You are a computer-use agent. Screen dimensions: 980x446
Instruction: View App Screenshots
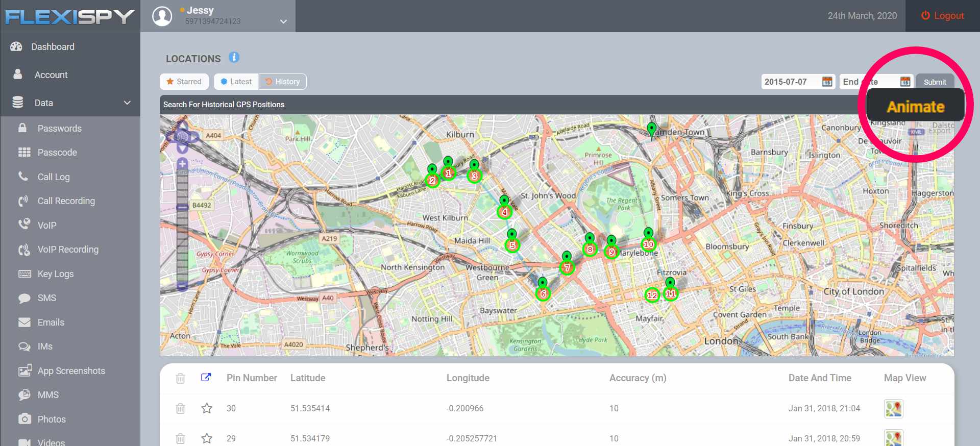coord(71,370)
